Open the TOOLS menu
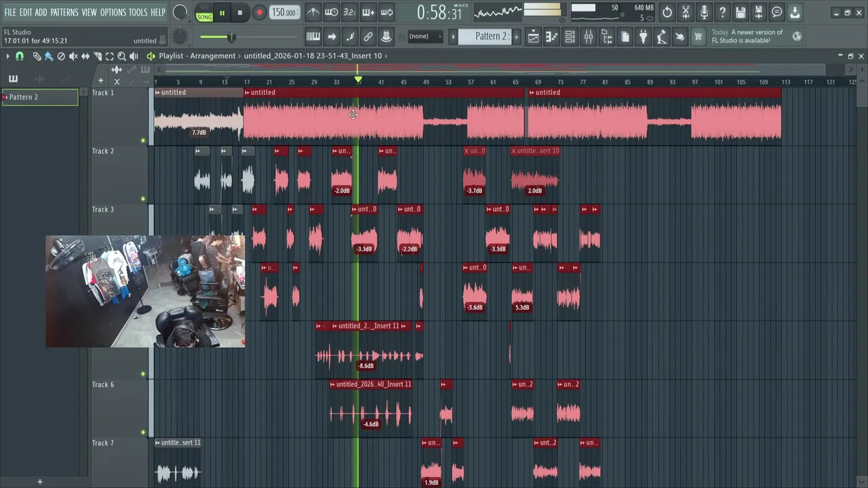This screenshot has width=868, height=488. click(138, 12)
